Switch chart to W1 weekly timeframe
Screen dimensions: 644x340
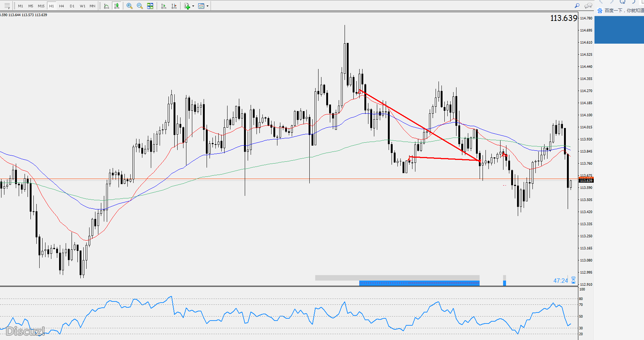tap(83, 6)
